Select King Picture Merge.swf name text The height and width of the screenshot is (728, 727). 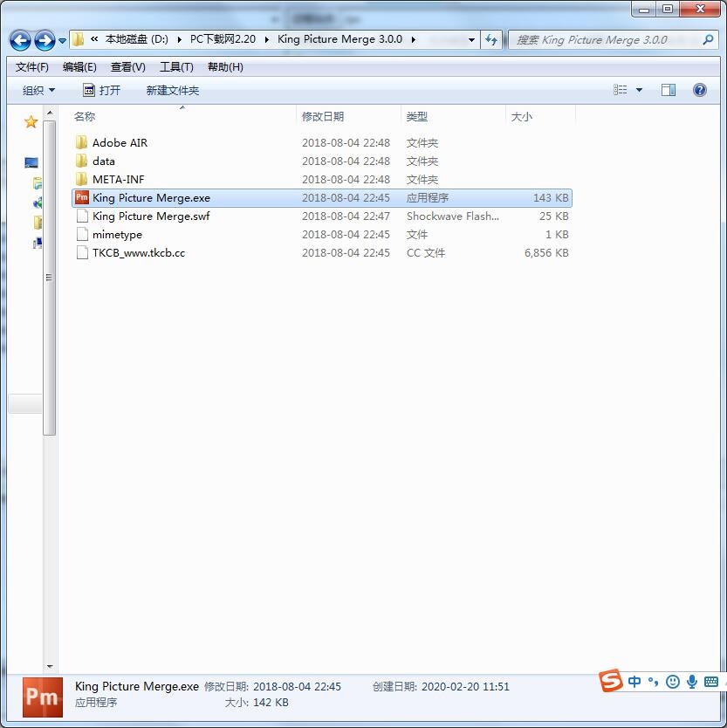click(151, 216)
